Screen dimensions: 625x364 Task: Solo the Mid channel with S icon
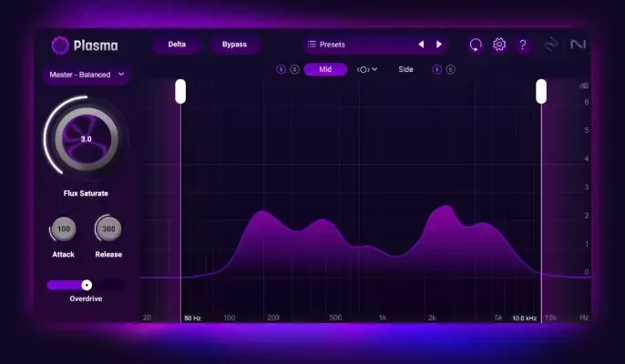[x=294, y=69]
